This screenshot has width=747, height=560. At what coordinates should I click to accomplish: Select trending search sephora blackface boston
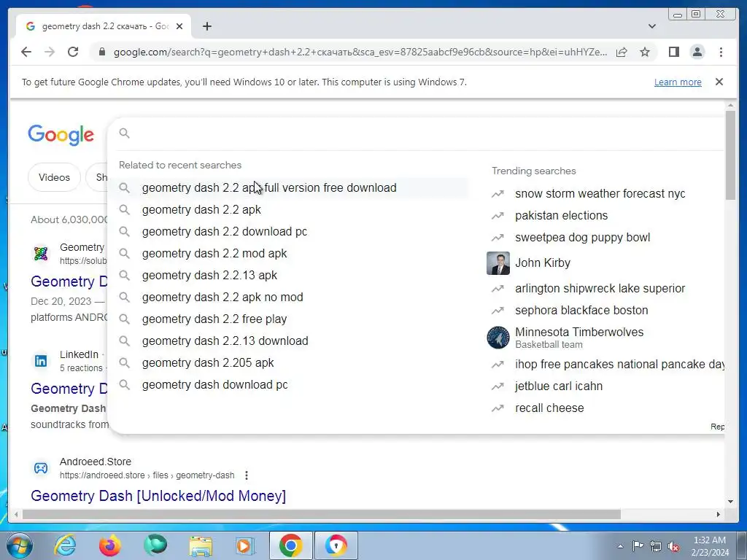[x=581, y=311]
